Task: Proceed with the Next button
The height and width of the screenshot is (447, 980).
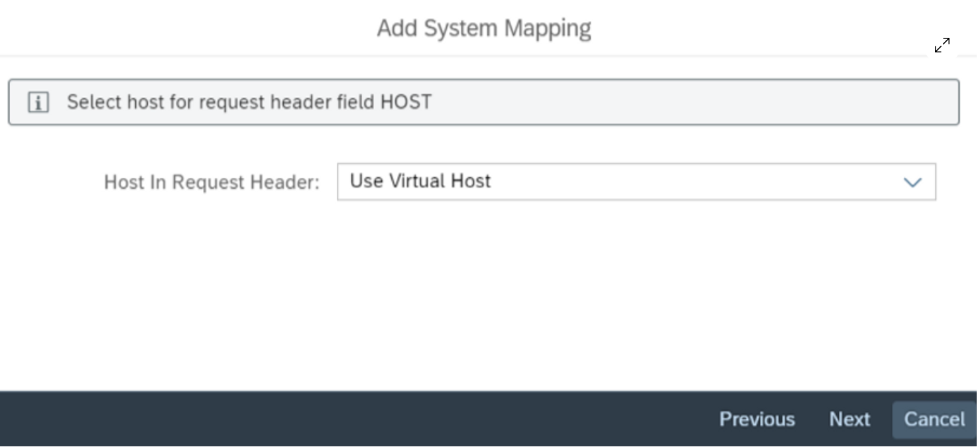Action: (849, 419)
